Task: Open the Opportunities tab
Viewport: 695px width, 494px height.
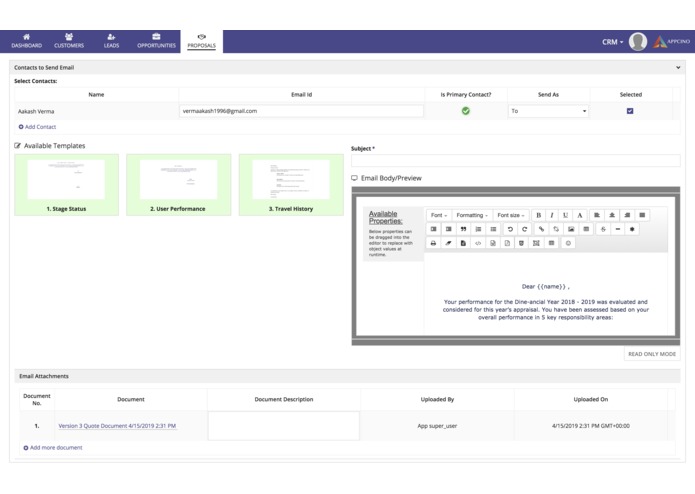Action: point(156,41)
